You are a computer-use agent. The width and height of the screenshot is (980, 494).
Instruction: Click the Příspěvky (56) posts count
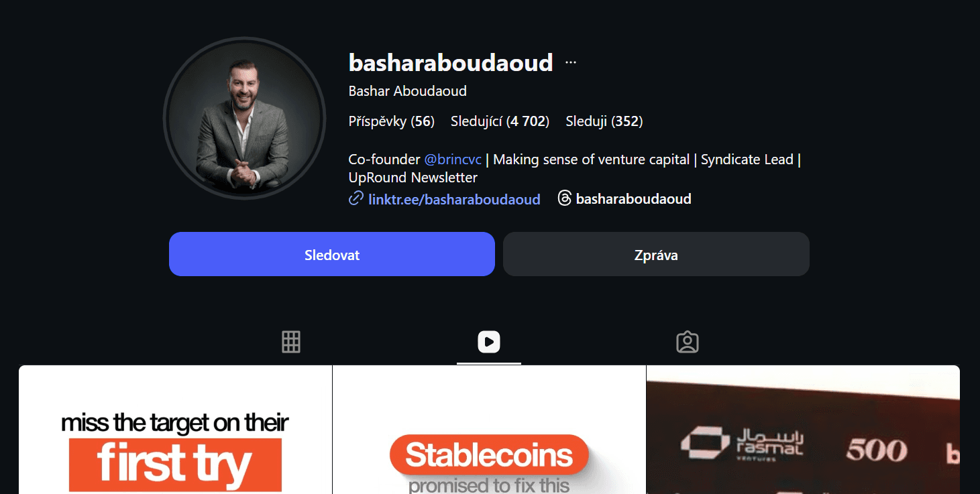pos(392,121)
